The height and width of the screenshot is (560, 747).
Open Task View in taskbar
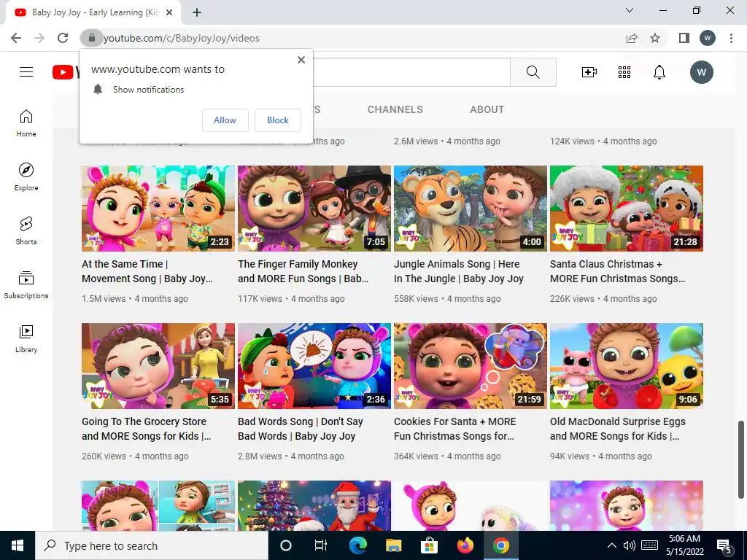click(321, 545)
